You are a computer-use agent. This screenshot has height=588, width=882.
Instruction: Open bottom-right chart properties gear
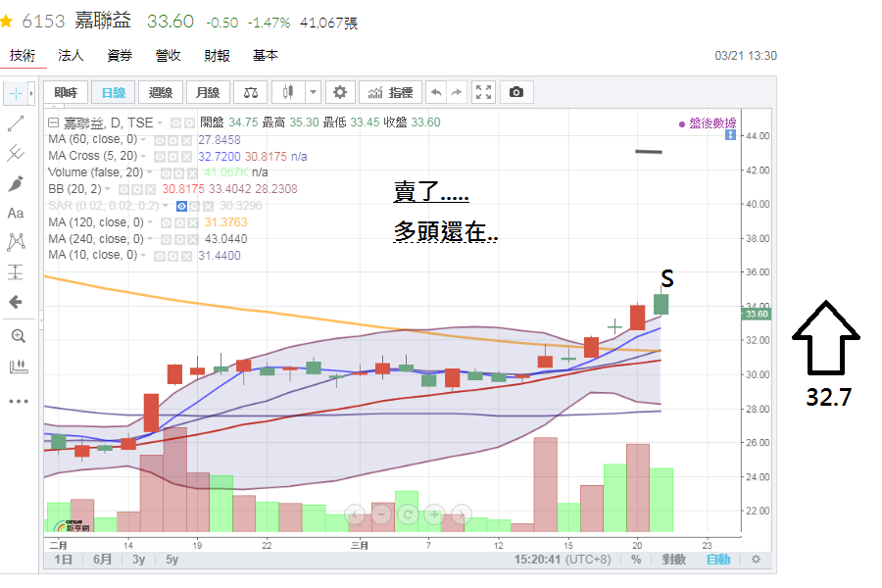point(756,560)
